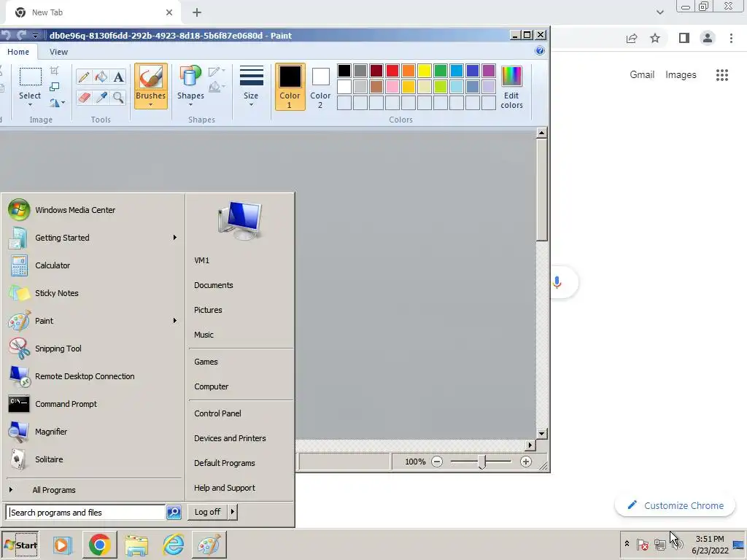Open the Brushes dropdown in Paint

(x=150, y=104)
